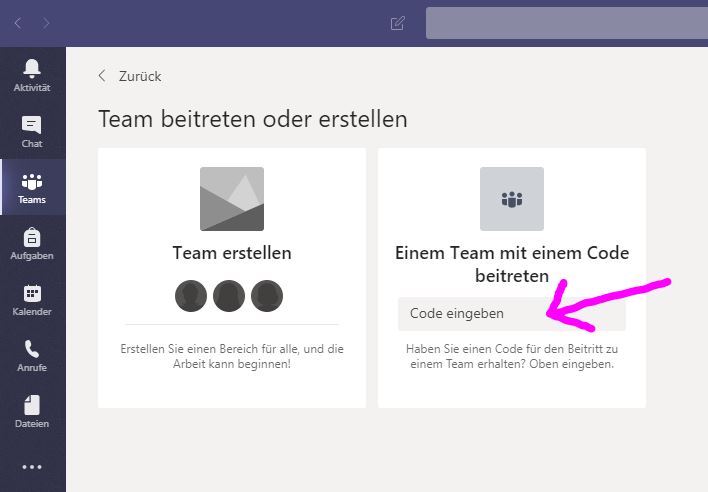Click the Code eingeben input field

(x=512, y=314)
